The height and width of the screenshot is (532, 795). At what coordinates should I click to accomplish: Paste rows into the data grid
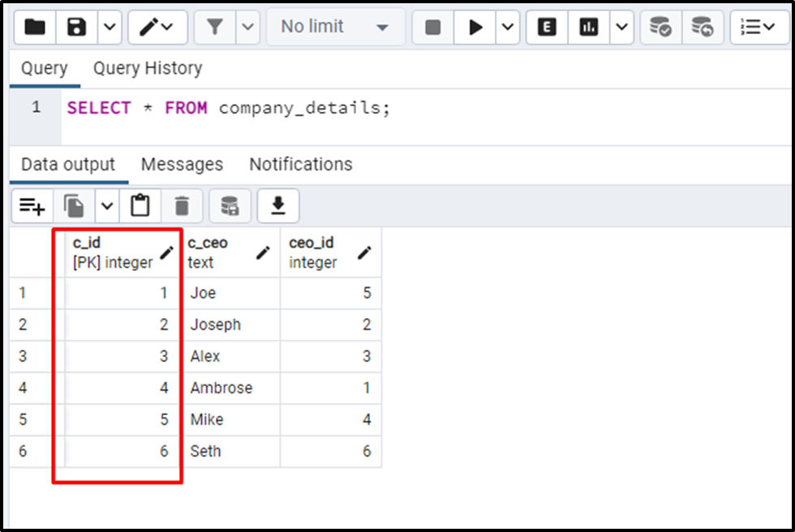point(140,205)
